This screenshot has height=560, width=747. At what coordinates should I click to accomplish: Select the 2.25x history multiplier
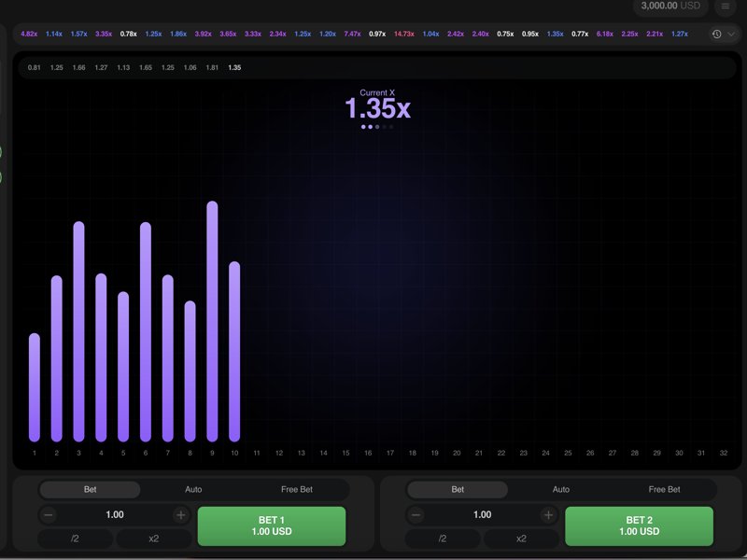[x=629, y=34]
